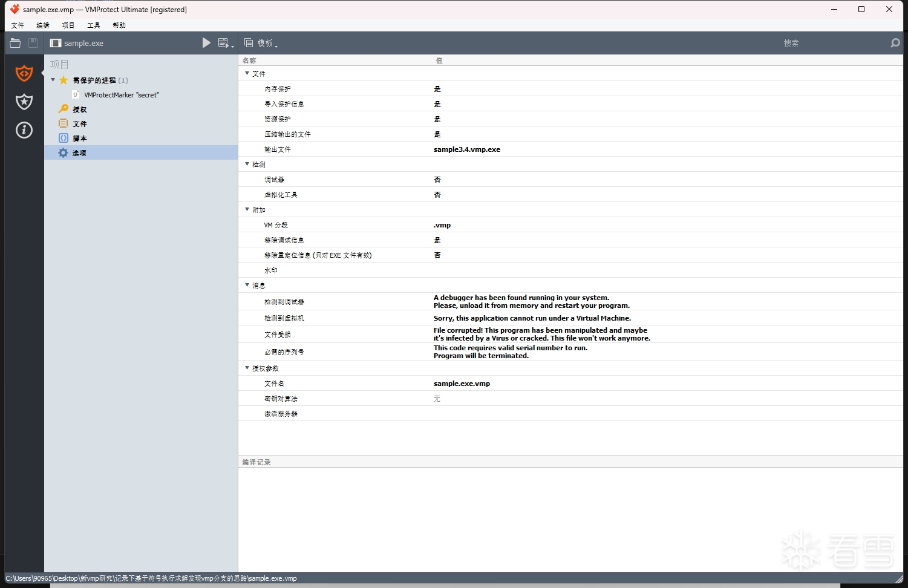Click the search magnifier icon
The width and height of the screenshot is (908, 588).
895,43
